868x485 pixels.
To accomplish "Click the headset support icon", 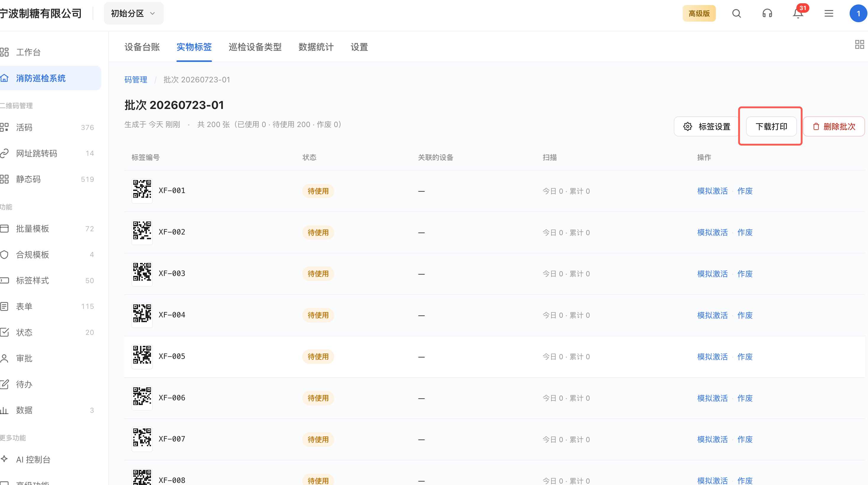I will pos(767,14).
